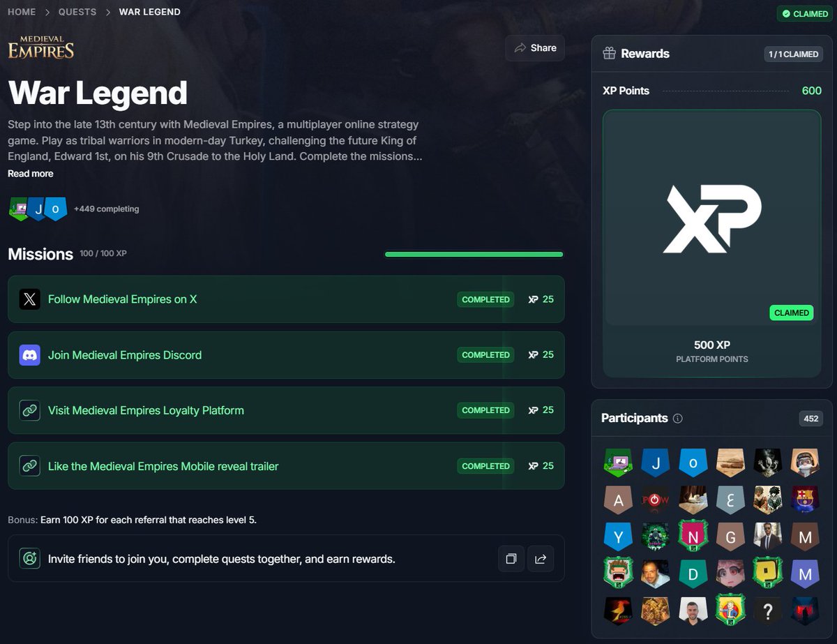Screen dimensions: 837x644
Task: Open QUESTS in the breadcrumb
Action: tap(77, 12)
